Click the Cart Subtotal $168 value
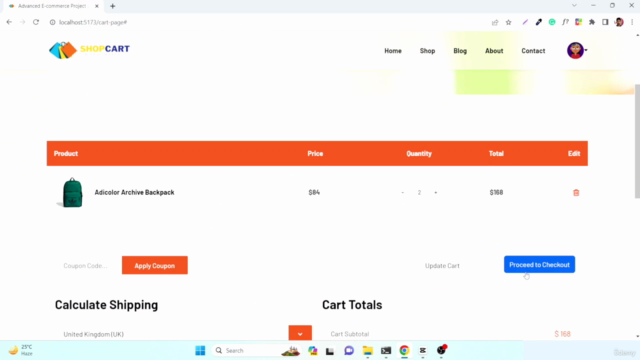The height and width of the screenshot is (360, 640). click(x=562, y=334)
